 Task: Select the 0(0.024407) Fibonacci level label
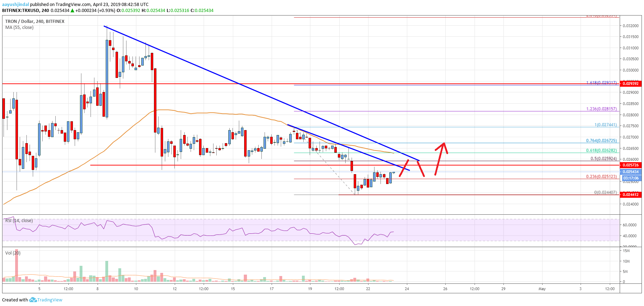click(x=606, y=192)
